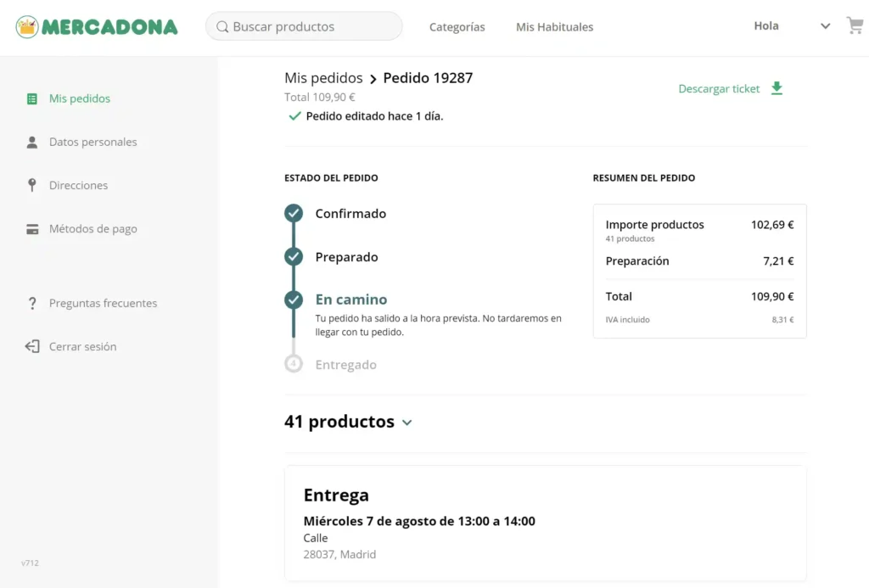The height and width of the screenshot is (588, 869).
Task: Click the Total label in summary
Action: point(619,296)
